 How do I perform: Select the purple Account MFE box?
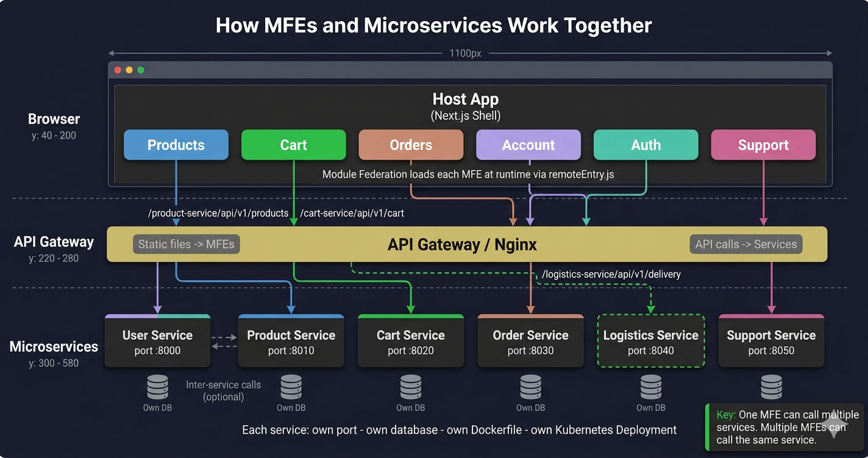pyautogui.click(x=528, y=145)
